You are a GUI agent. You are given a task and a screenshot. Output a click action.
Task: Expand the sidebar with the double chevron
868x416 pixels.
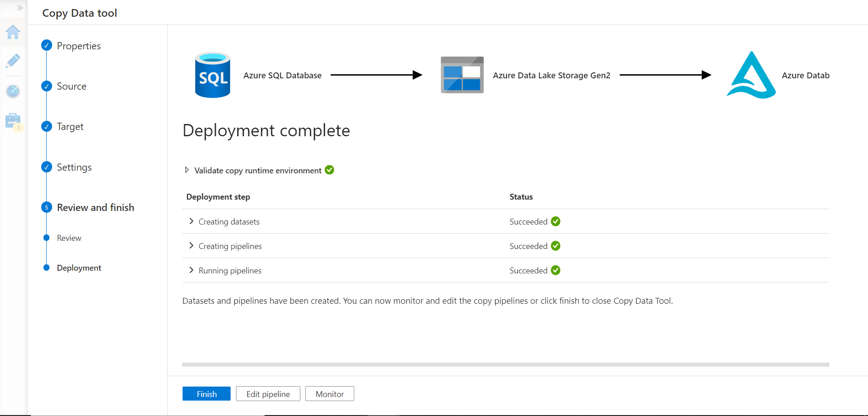19,7
